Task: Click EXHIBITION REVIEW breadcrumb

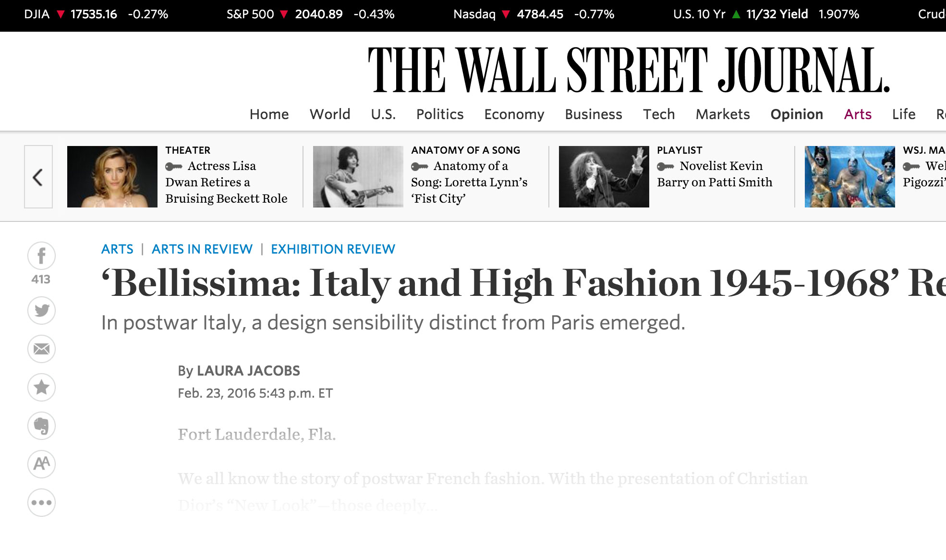Action: [x=333, y=249]
